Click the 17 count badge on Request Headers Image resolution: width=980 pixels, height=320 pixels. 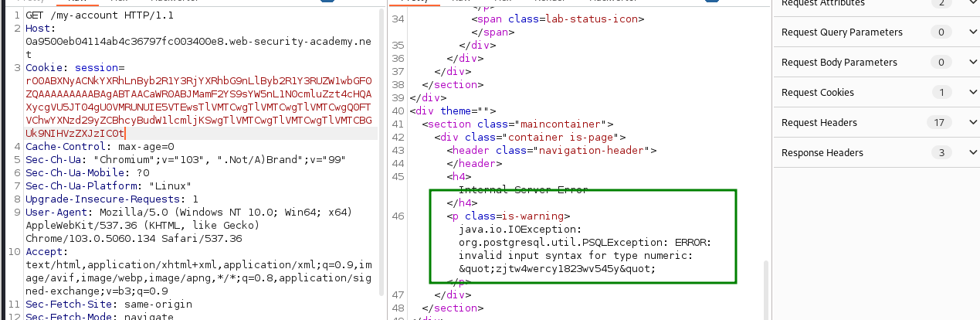coord(941,123)
